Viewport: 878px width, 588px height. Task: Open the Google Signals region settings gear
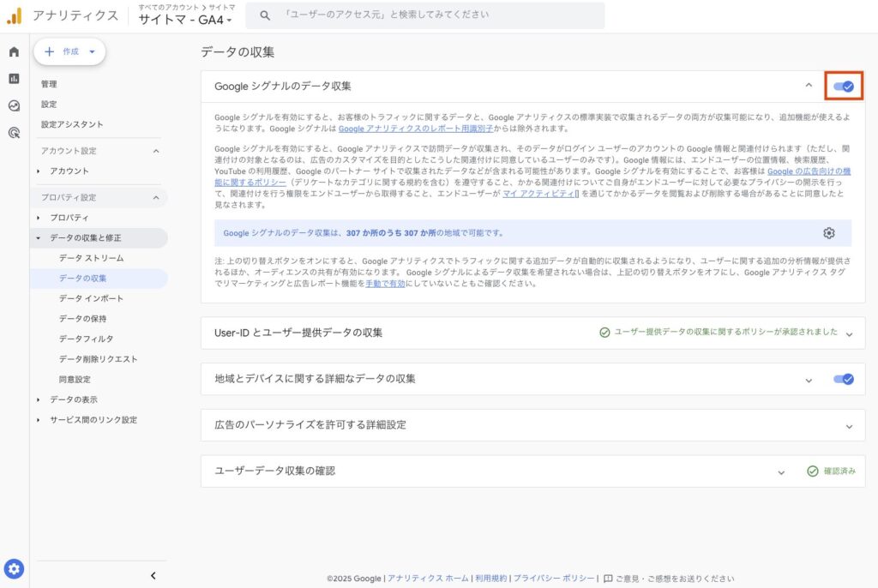[828, 233]
